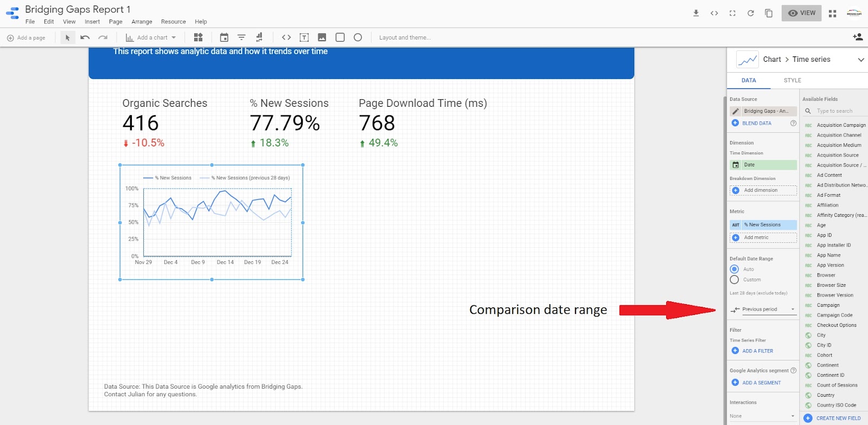Open the embed report code icon in header
The width and height of the screenshot is (868, 425).
(x=714, y=13)
